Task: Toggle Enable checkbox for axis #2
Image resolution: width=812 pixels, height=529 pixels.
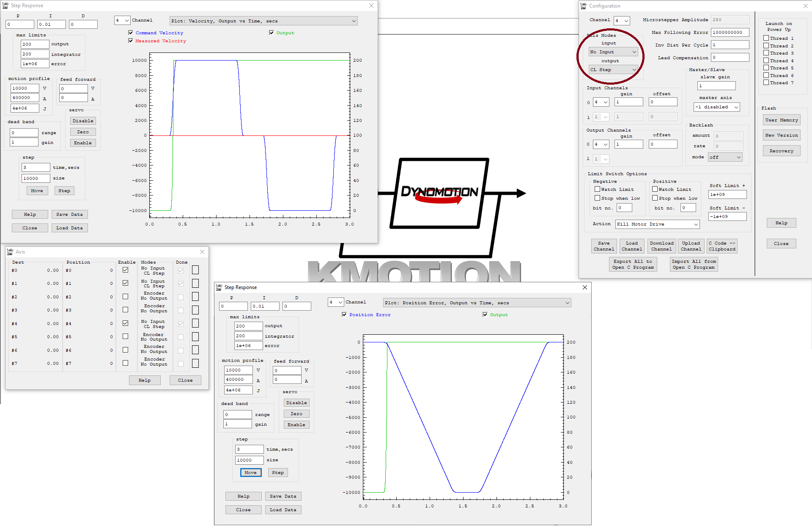Action: tap(125, 297)
